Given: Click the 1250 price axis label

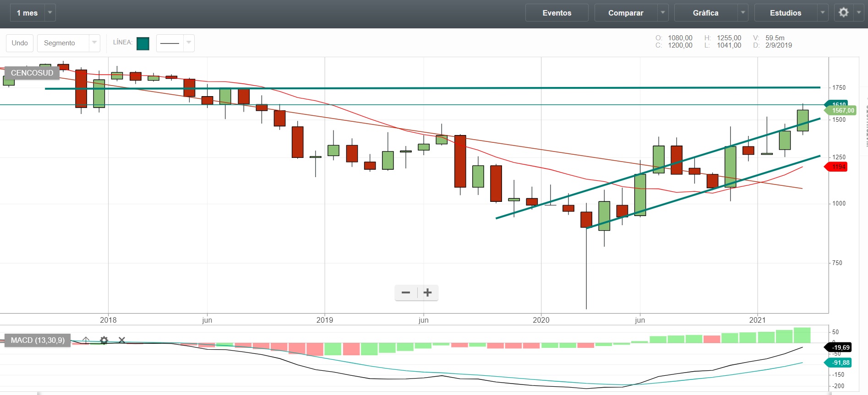Looking at the screenshot, I should point(839,157).
